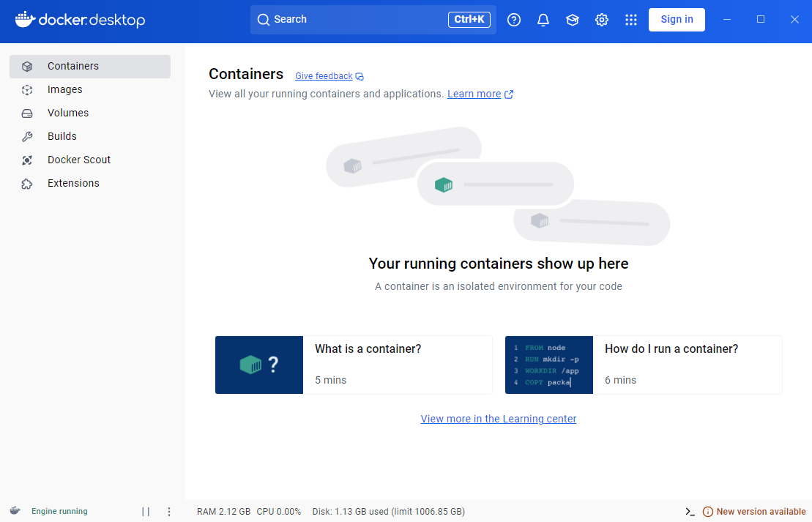Open the help question mark icon
The height and width of the screenshot is (522, 812).
click(x=514, y=20)
